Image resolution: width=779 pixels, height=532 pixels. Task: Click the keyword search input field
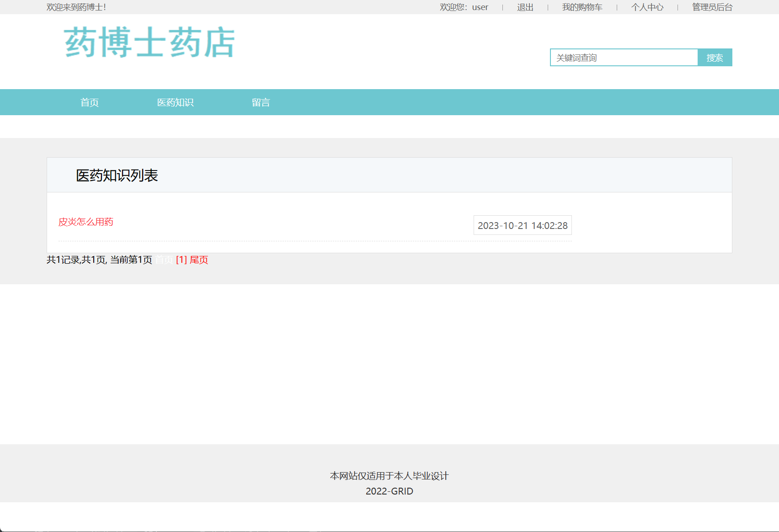pyautogui.click(x=624, y=57)
